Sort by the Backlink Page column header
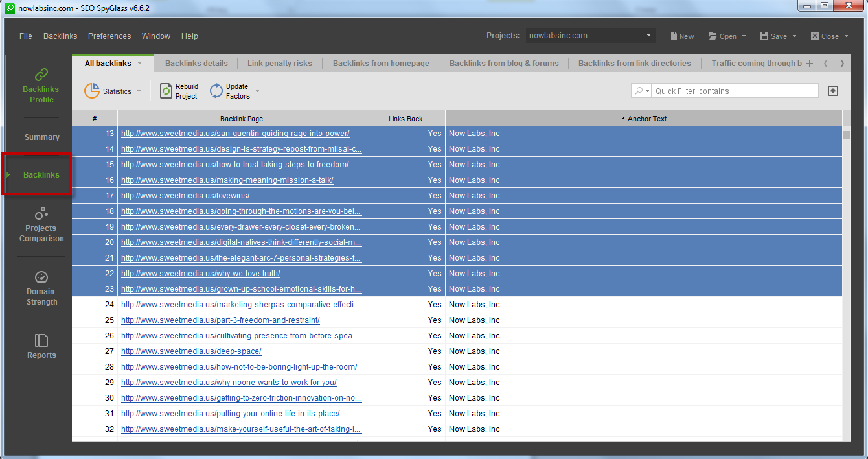 click(242, 119)
